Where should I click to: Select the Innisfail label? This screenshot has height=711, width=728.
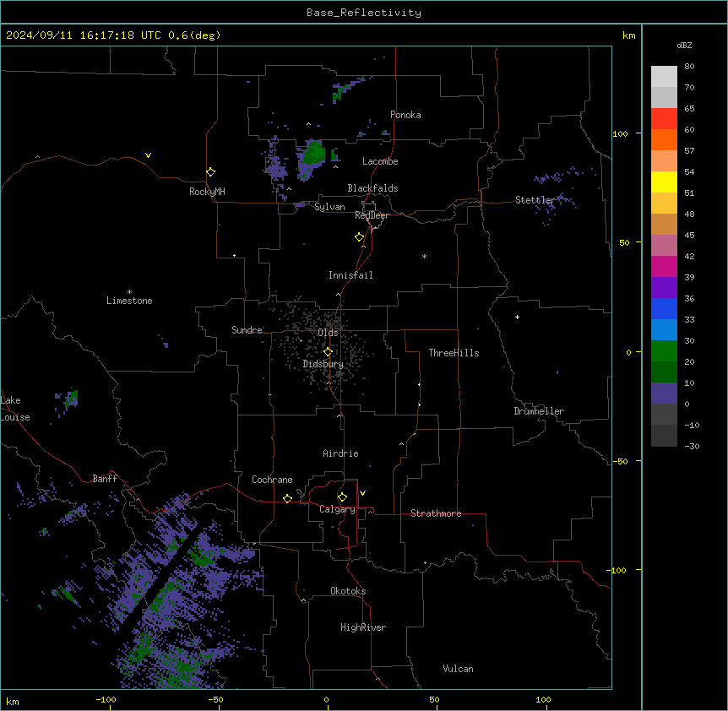pyautogui.click(x=350, y=275)
